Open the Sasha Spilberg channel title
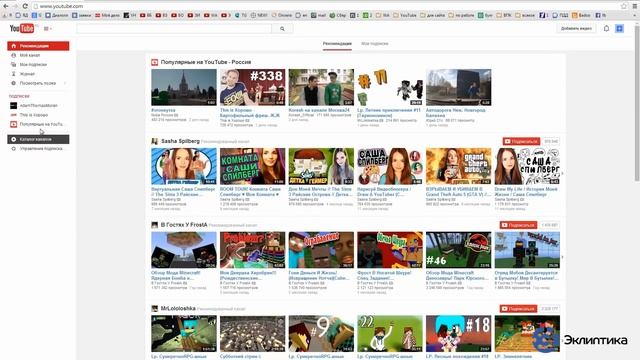Screen dimensions: 640x360 coord(180,141)
